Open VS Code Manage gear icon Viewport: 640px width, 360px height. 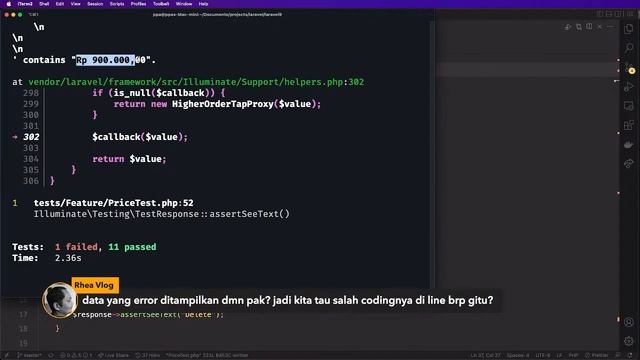coord(629,341)
